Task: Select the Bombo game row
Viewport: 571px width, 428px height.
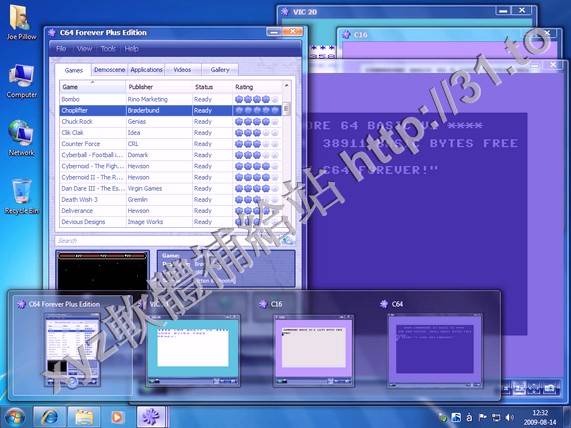Action: 171,99
